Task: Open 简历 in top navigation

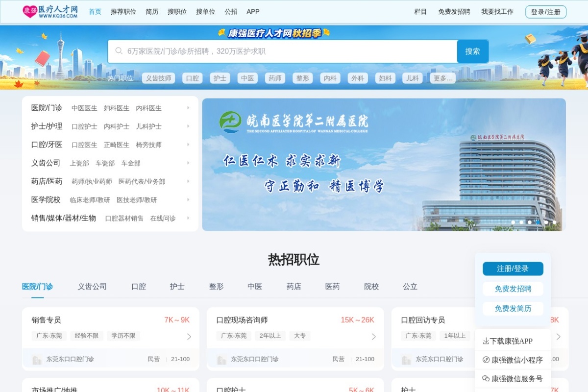Action: 152,12
